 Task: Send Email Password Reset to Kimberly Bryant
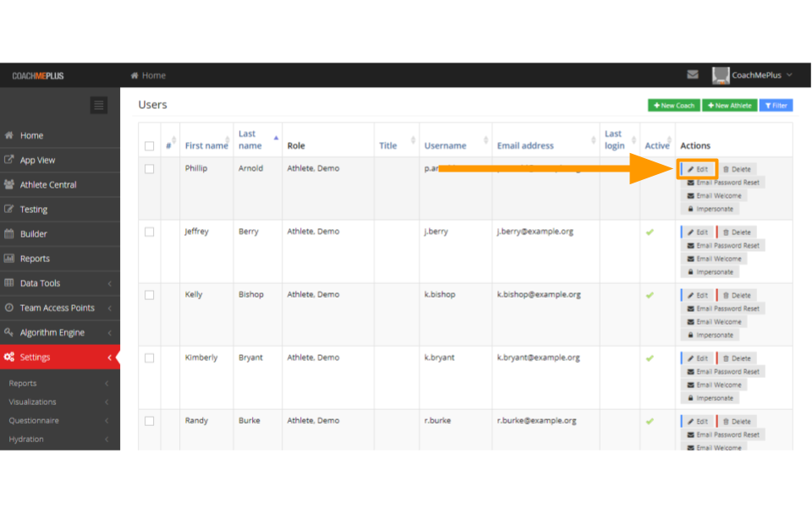(722, 371)
